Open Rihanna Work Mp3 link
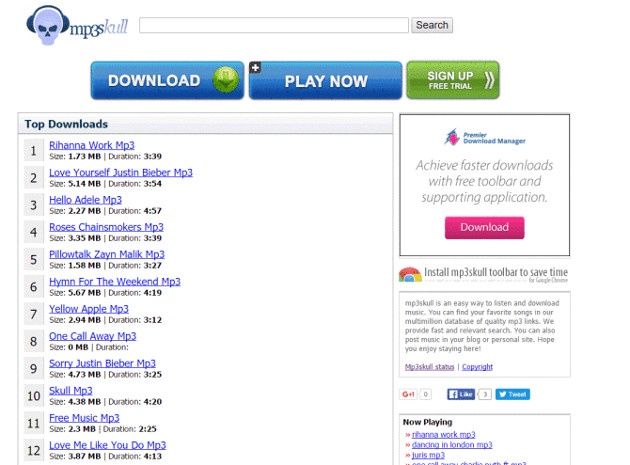630x465 pixels. pyautogui.click(x=92, y=145)
